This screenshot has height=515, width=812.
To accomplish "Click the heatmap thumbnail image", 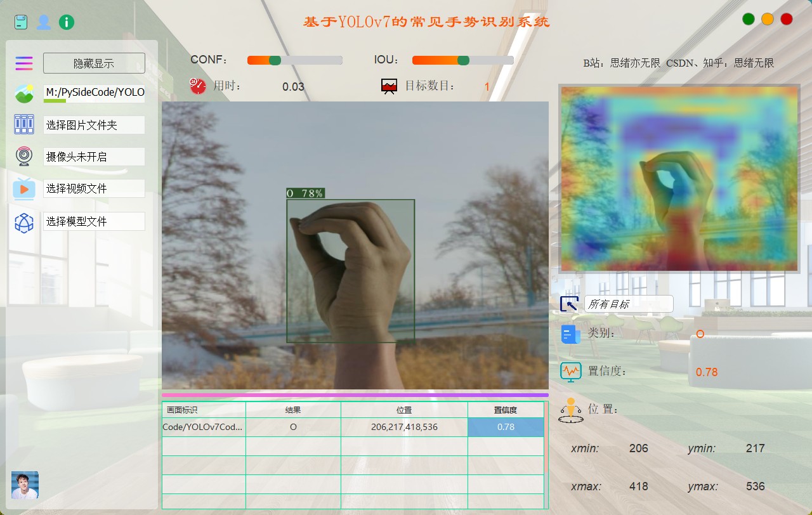I will tap(679, 179).
